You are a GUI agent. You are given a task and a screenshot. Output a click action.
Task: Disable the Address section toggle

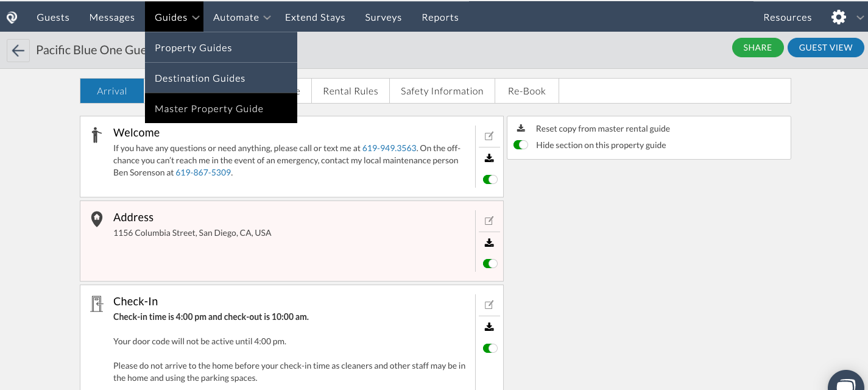pyautogui.click(x=489, y=263)
